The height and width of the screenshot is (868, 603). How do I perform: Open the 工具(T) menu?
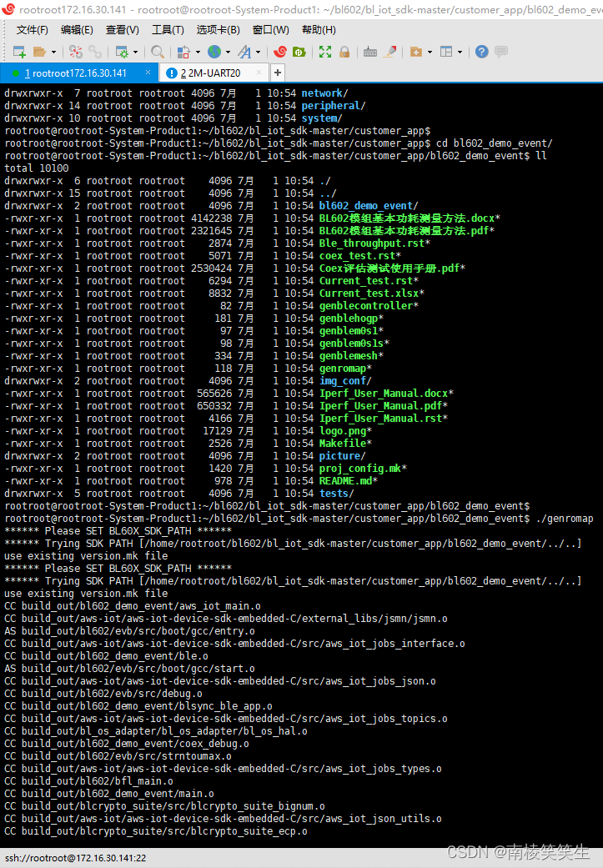168,30
